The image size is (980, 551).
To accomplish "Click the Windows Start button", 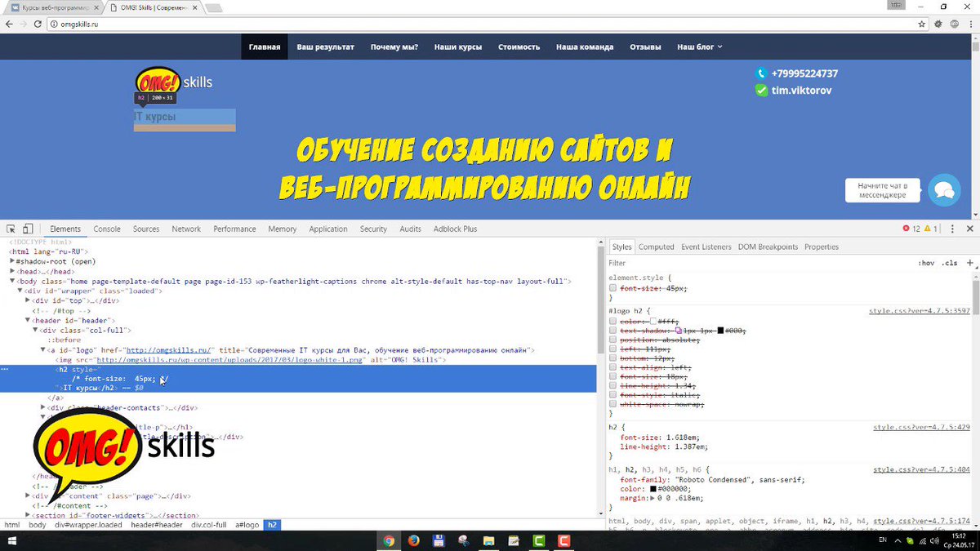I will (14, 540).
